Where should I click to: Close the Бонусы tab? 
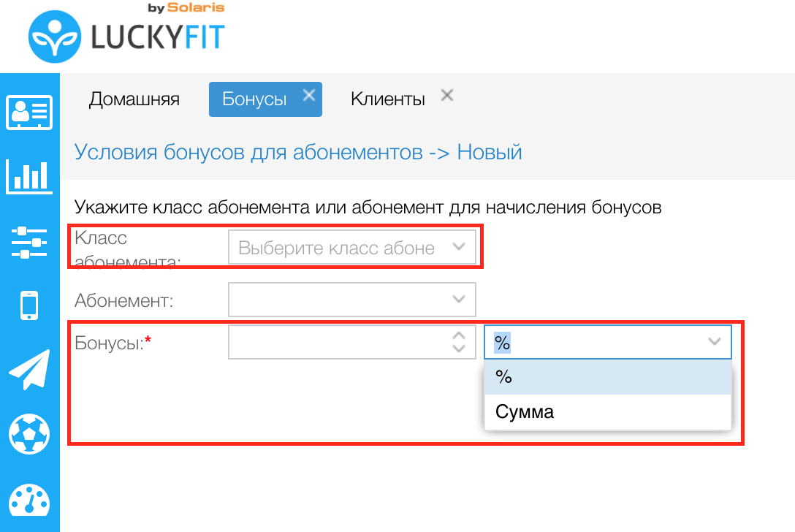point(309,95)
